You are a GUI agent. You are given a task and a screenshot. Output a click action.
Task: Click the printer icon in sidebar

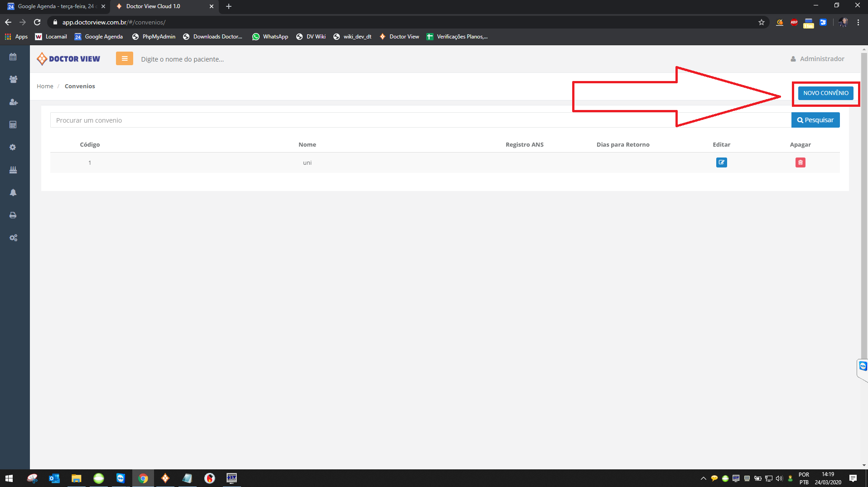point(13,215)
